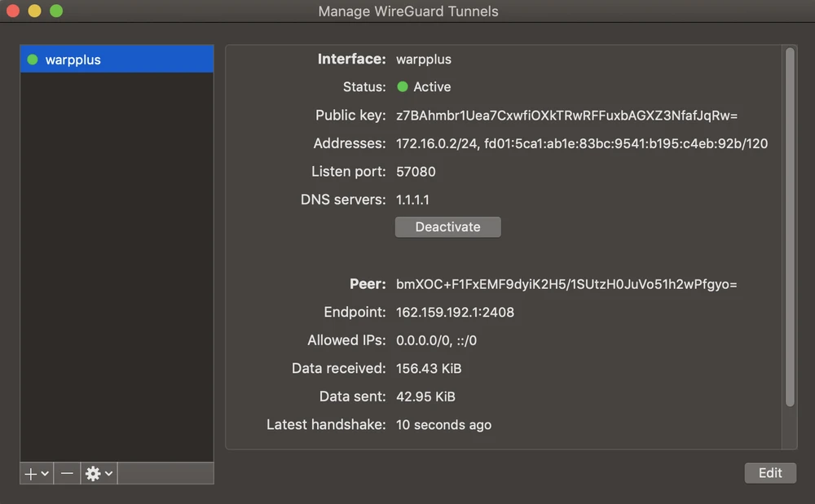Click the remove tunnel minus icon
This screenshot has width=815, height=504.
tap(66, 473)
